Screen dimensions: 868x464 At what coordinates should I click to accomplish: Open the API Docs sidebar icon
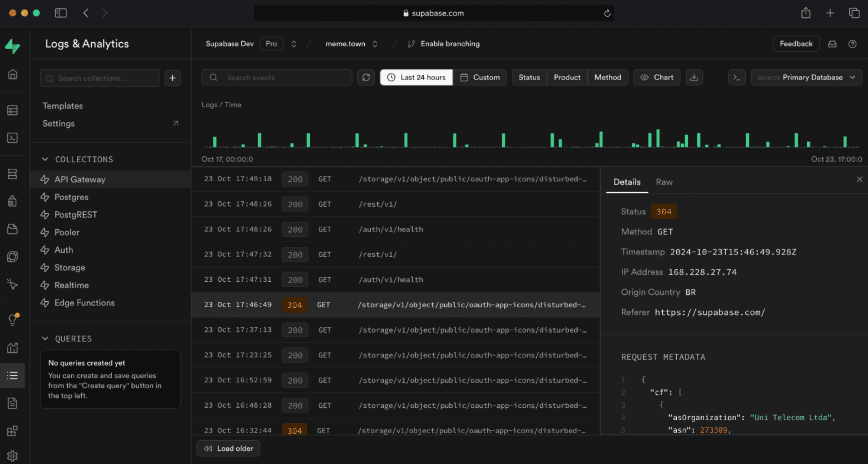13,403
